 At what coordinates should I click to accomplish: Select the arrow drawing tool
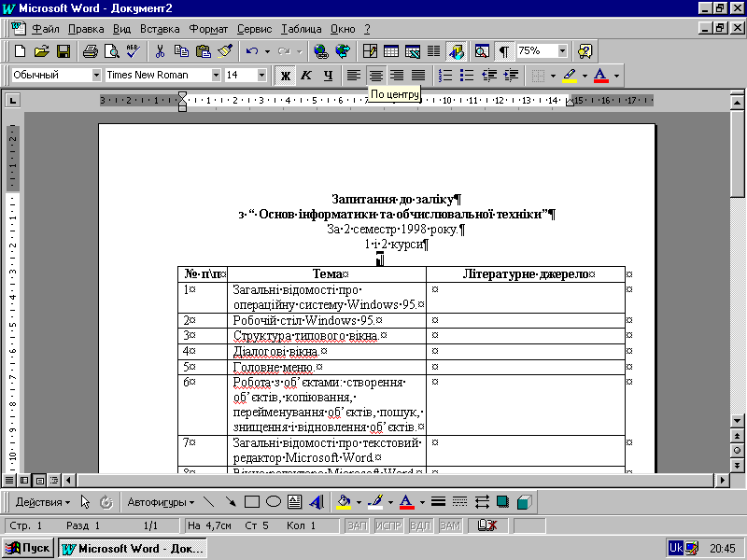[230, 502]
